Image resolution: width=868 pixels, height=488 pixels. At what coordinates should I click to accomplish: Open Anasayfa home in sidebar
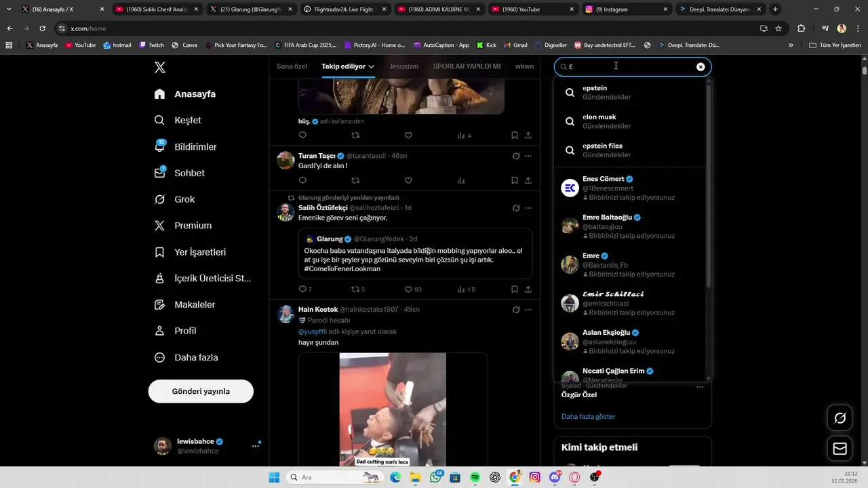185,94
